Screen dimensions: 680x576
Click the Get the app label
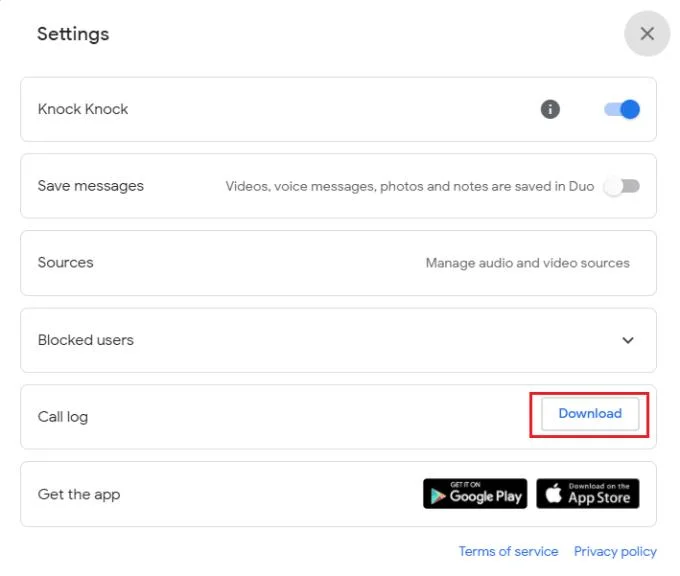79,494
